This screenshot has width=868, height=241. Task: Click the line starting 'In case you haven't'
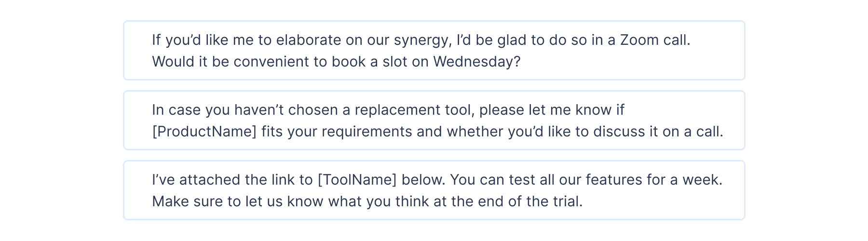[x=388, y=110]
